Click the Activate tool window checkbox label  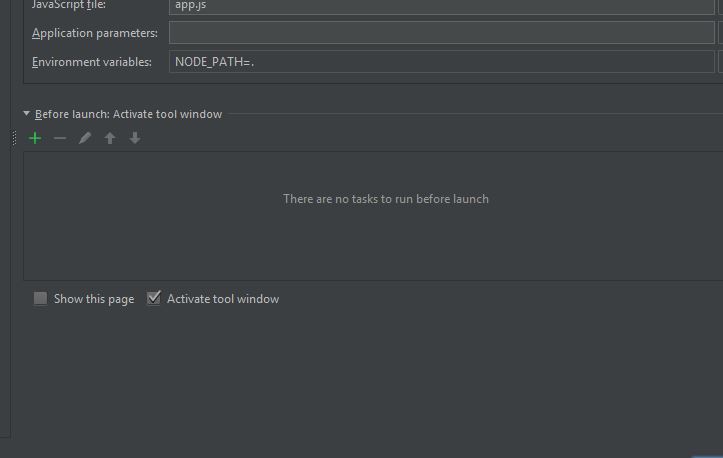pos(223,299)
